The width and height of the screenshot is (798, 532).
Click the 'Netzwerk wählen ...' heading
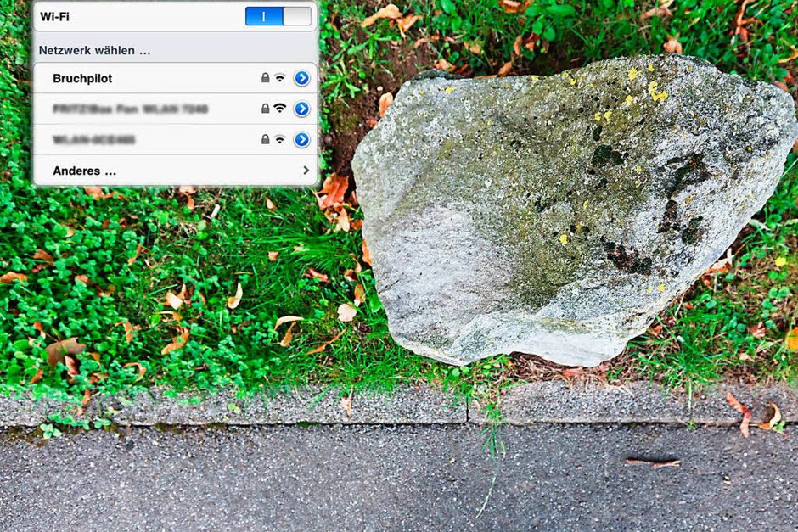(95, 50)
